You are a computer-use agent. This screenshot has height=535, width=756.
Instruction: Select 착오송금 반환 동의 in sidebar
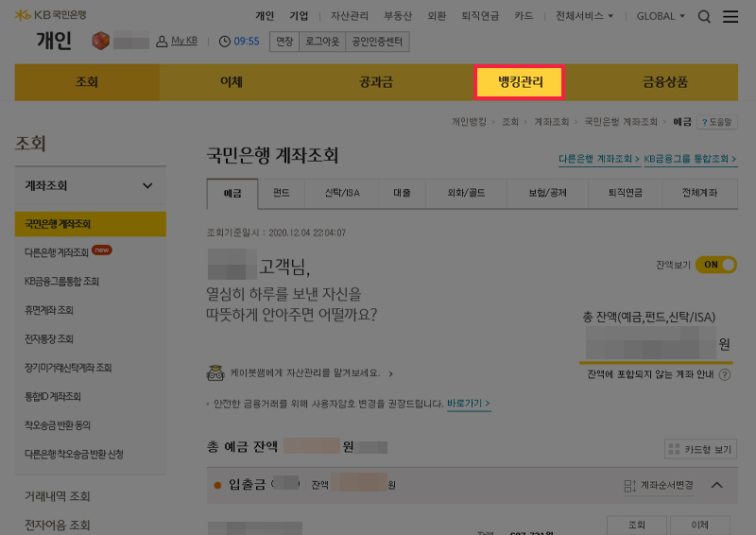pyautogui.click(x=58, y=425)
